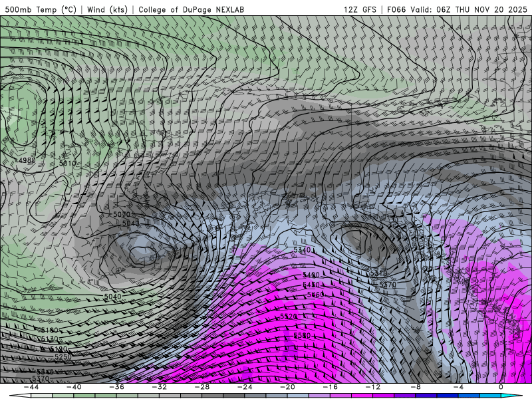Click the -20 colorbar tick label
The height and width of the screenshot is (399, 532).
[x=287, y=387]
